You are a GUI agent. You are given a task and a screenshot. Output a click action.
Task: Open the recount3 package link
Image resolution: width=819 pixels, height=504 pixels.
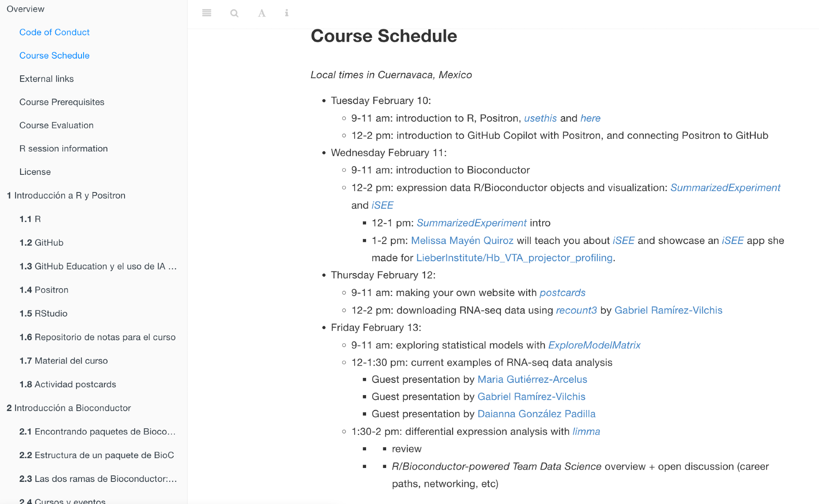(576, 310)
